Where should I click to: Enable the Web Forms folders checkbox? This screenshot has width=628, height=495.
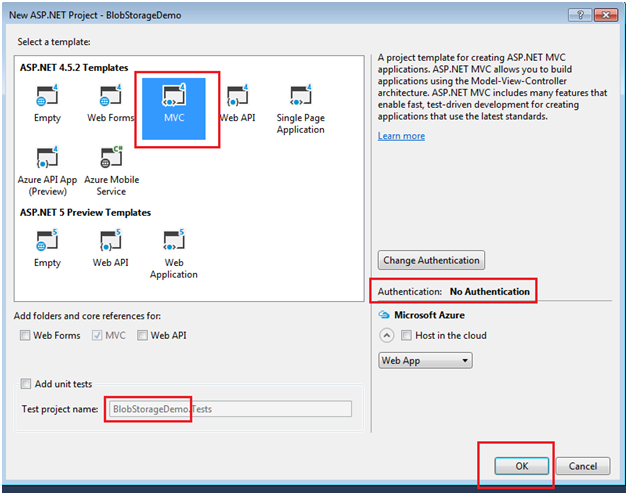(25, 335)
